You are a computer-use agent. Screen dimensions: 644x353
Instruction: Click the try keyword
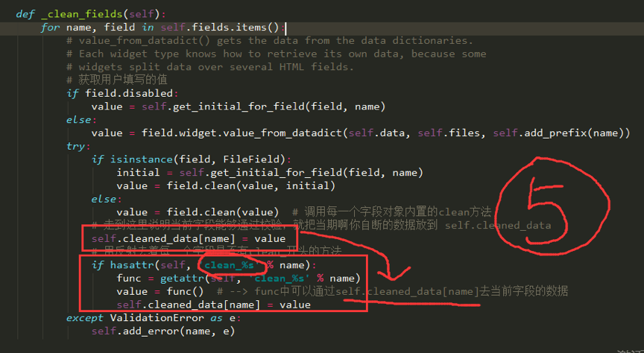click(x=75, y=147)
